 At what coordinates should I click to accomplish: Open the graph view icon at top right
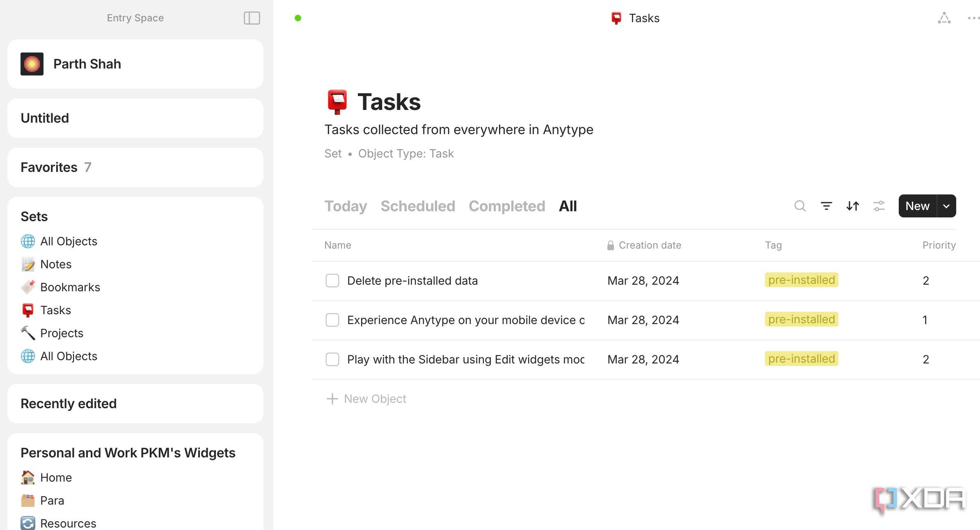pyautogui.click(x=944, y=18)
